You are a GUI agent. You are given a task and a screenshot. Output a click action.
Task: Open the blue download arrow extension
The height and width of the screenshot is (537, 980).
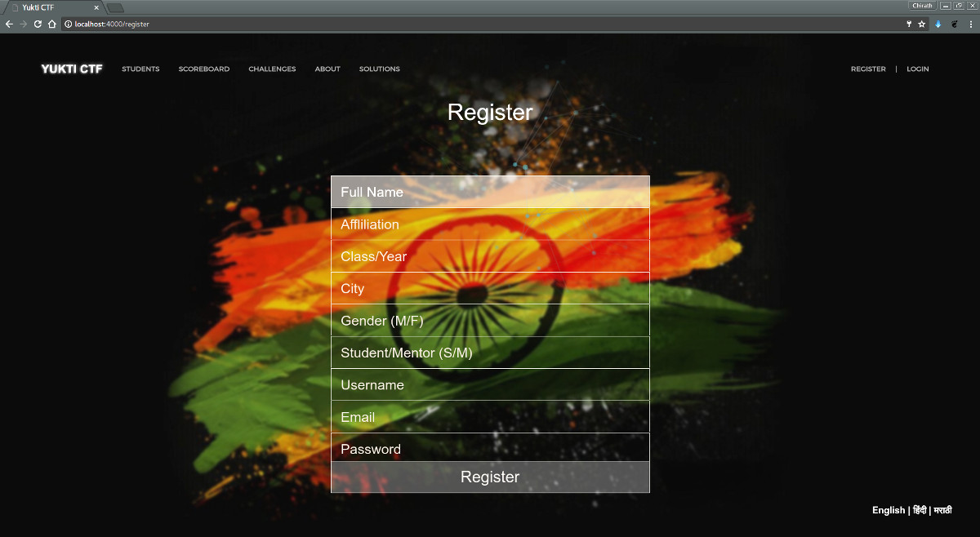(938, 24)
